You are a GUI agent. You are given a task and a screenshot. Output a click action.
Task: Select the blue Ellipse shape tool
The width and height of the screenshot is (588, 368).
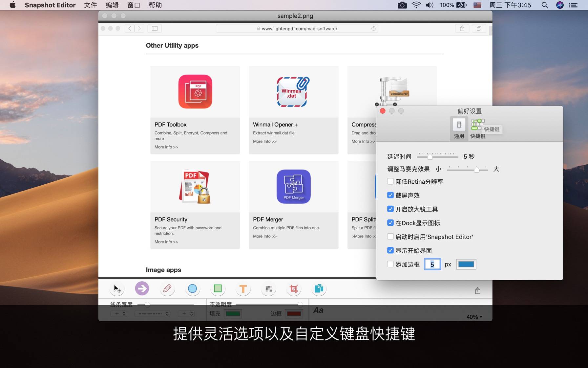(x=193, y=289)
